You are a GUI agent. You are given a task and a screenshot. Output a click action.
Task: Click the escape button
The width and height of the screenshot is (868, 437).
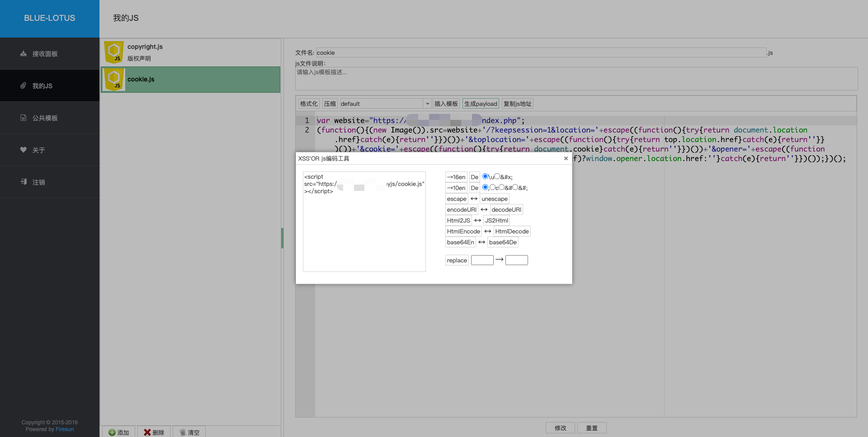[457, 199]
